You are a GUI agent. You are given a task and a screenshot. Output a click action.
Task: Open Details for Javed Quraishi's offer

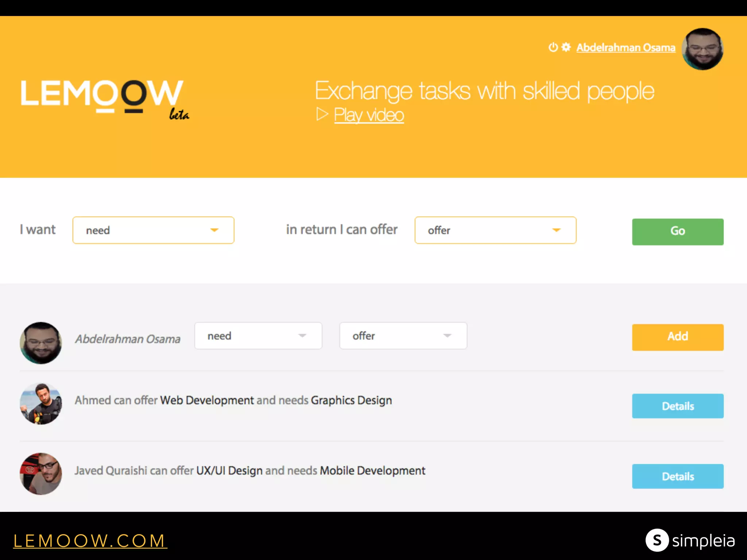(x=678, y=476)
